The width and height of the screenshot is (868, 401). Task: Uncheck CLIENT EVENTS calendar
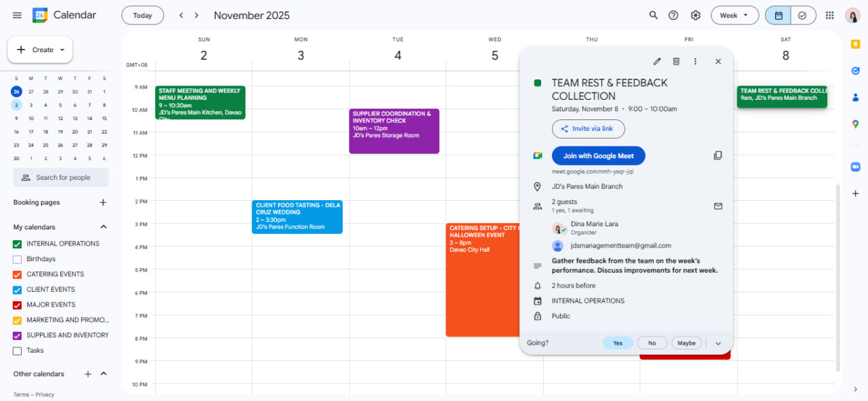pos(18,290)
